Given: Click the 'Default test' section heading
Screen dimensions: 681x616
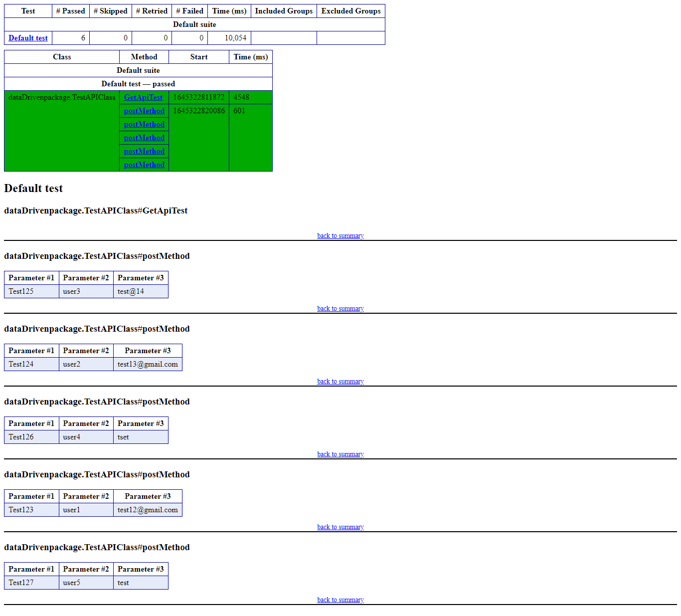Looking at the screenshot, I should click(x=33, y=189).
